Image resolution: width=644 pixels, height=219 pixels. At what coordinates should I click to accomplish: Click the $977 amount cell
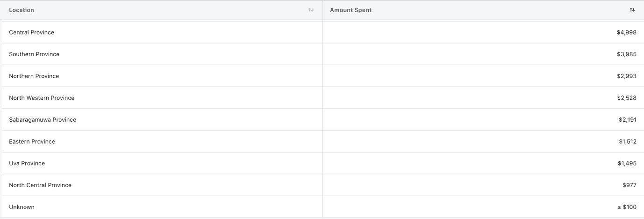[x=483, y=185]
